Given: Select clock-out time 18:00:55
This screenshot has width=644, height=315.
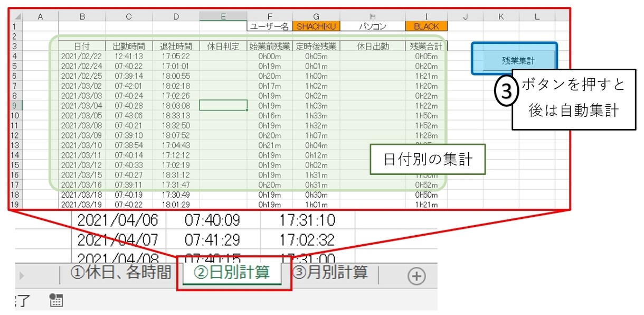Looking at the screenshot, I should point(176,76).
